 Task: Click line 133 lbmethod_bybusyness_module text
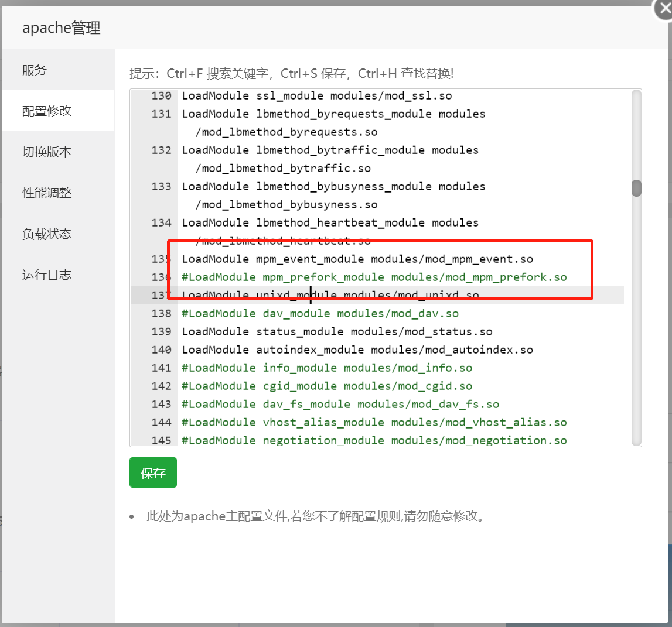[333, 187]
